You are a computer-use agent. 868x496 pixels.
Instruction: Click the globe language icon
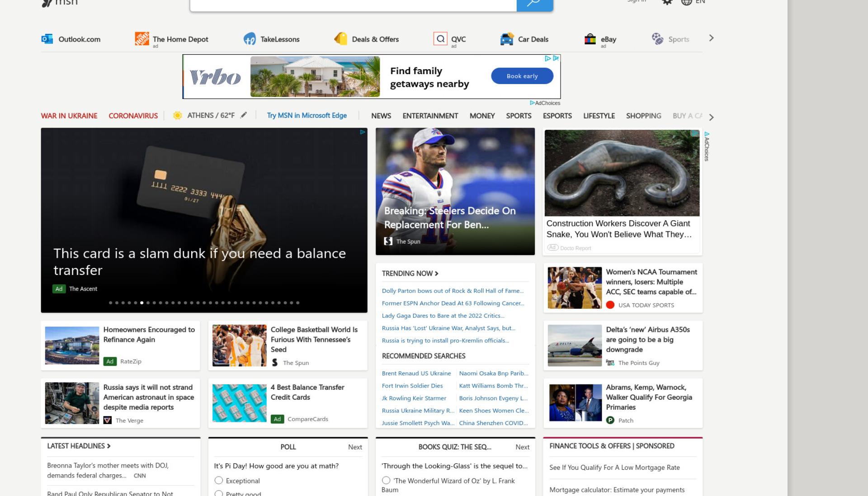(x=686, y=2)
